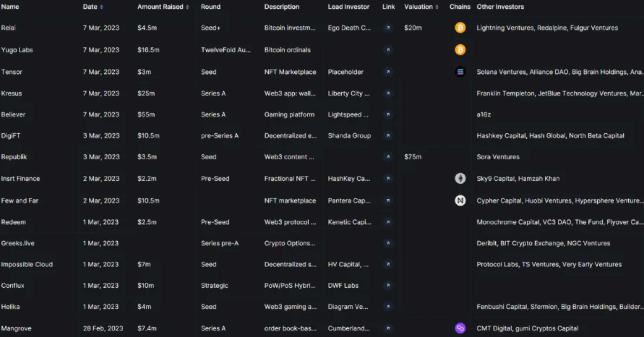This screenshot has width=644, height=337.
Task: Click the Ethereum chain icon in Insrt Finance row
Action: click(x=460, y=178)
